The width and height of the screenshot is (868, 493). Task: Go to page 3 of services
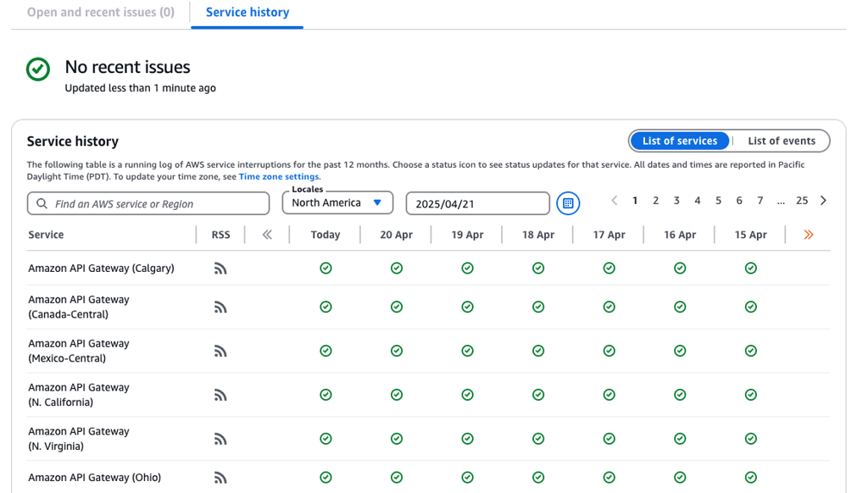click(x=676, y=201)
